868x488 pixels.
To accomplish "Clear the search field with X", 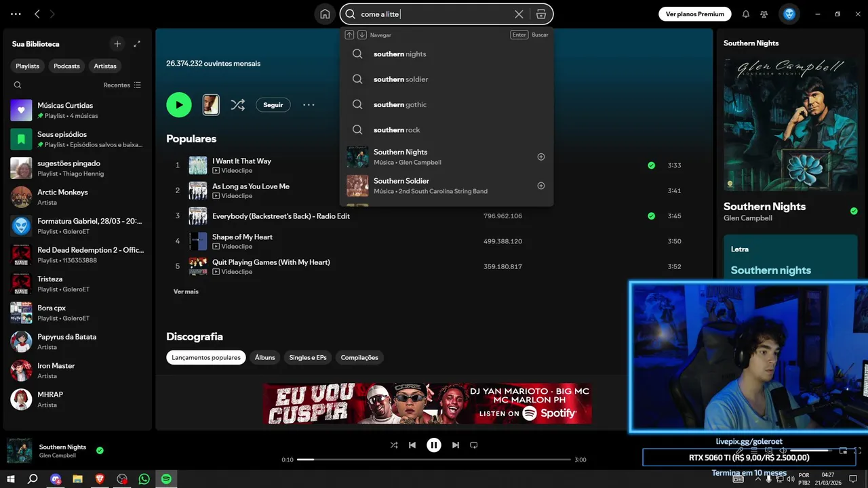I will pos(519,14).
